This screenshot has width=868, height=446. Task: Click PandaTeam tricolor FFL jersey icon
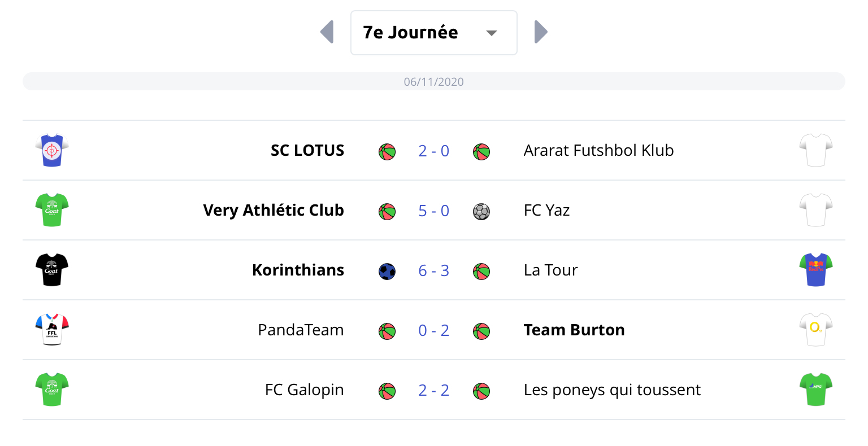click(x=52, y=330)
